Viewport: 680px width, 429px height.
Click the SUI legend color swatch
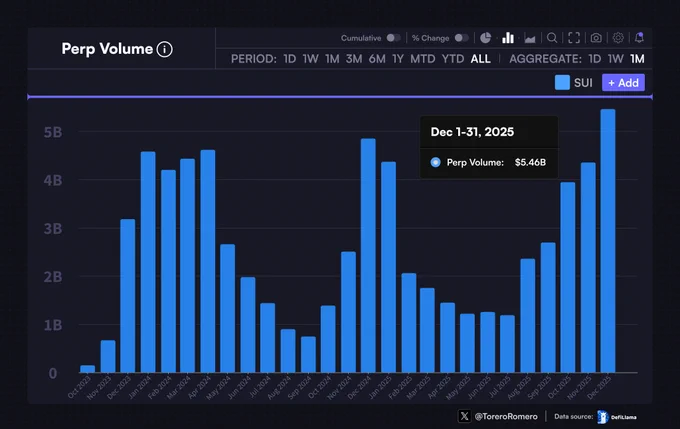click(x=562, y=82)
